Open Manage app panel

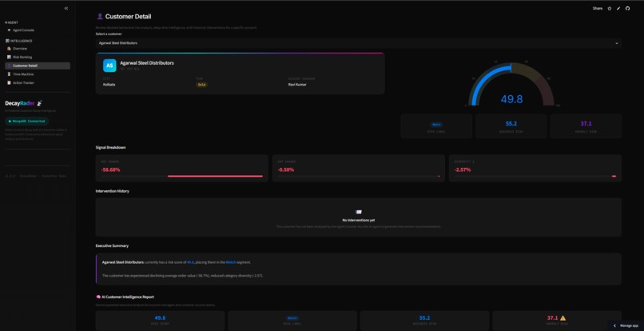pos(626,325)
